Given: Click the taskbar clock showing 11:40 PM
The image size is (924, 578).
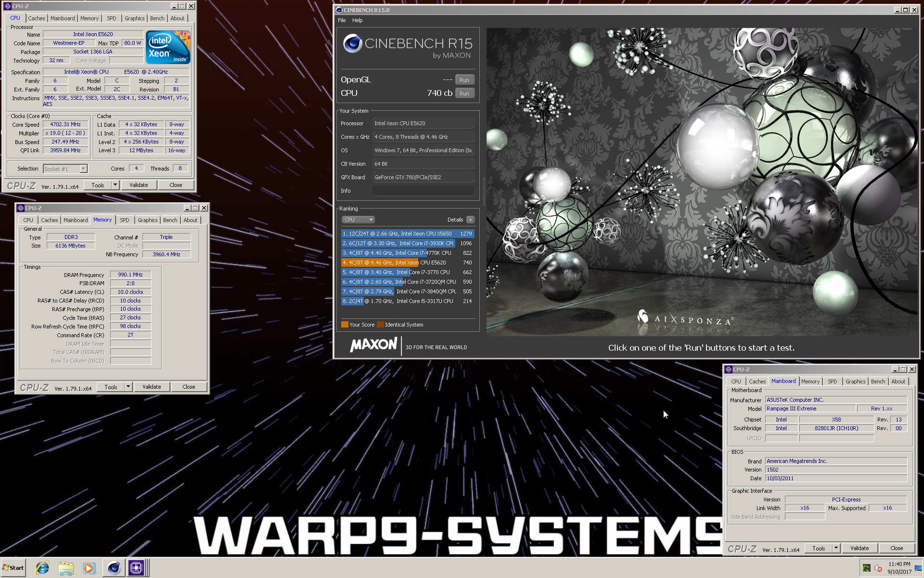Looking at the screenshot, I should click(899, 568).
